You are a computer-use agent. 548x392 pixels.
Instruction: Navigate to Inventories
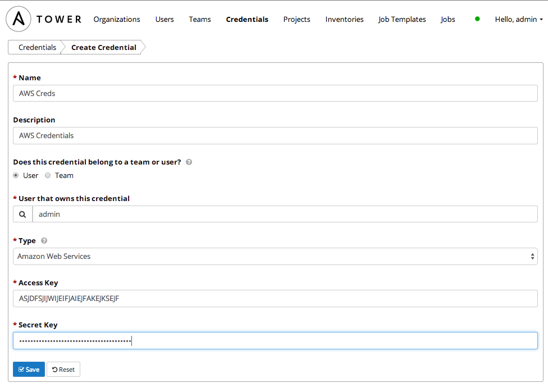pyautogui.click(x=344, y=19)
